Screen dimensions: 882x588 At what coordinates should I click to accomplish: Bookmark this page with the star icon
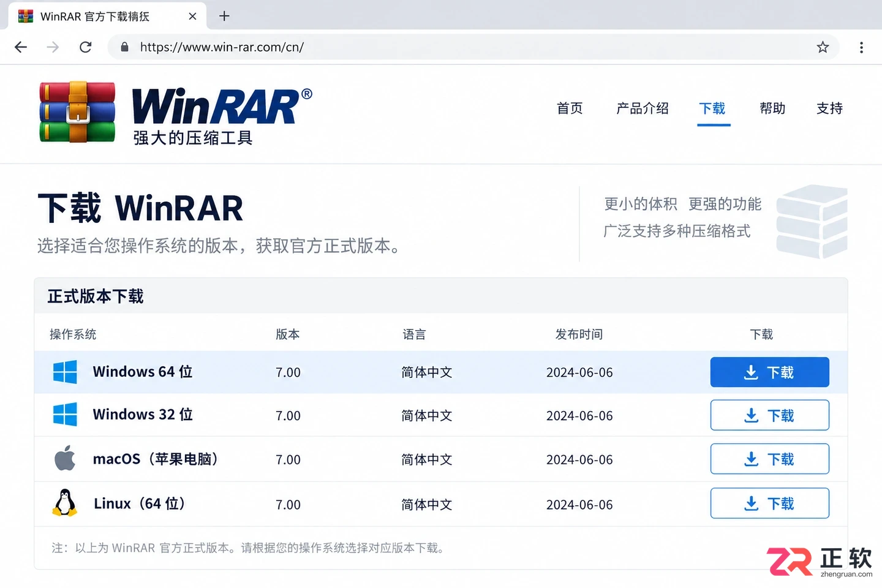pos(823,47)
